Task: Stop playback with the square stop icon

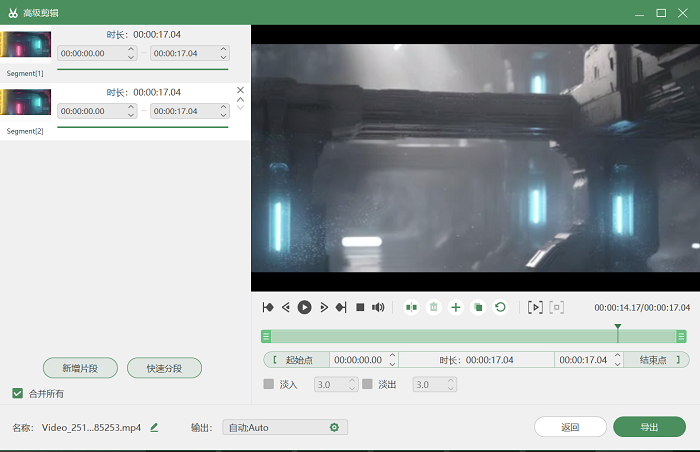Action: (360, 307)
